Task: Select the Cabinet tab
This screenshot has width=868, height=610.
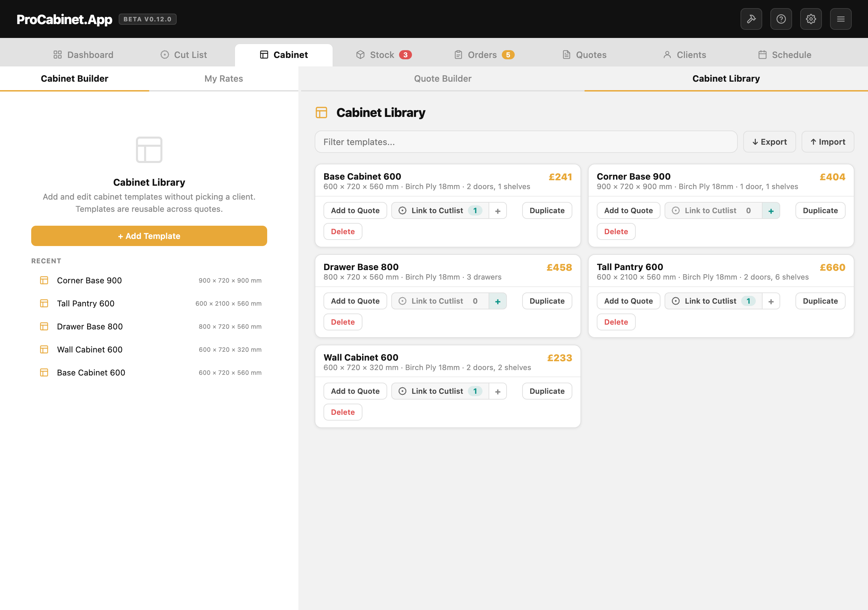Action: pyautogui.click(x=284, y=55)
